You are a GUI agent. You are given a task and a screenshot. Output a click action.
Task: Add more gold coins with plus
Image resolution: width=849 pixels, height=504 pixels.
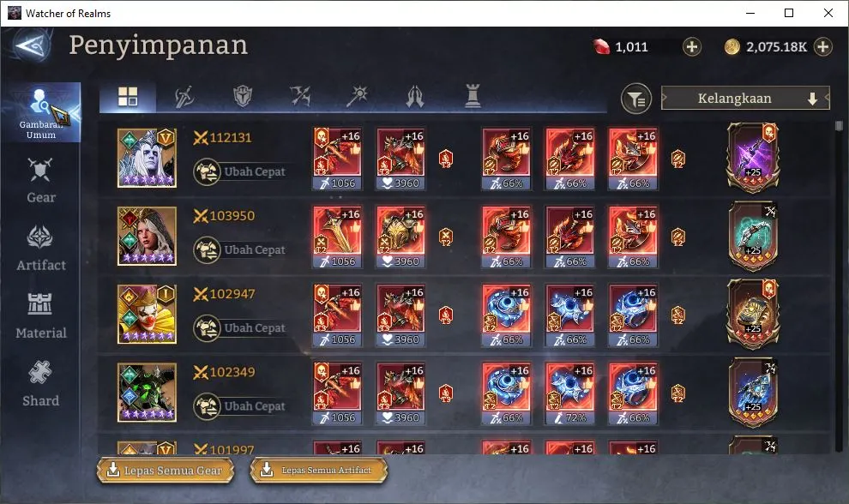click(822, 46)
